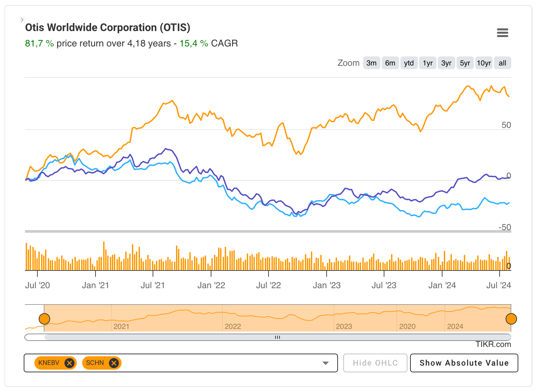This screenshot has width=537, height=392.
Task: Show the all-time zoom range
Action: pyautogui.click(x=502, y=63)
